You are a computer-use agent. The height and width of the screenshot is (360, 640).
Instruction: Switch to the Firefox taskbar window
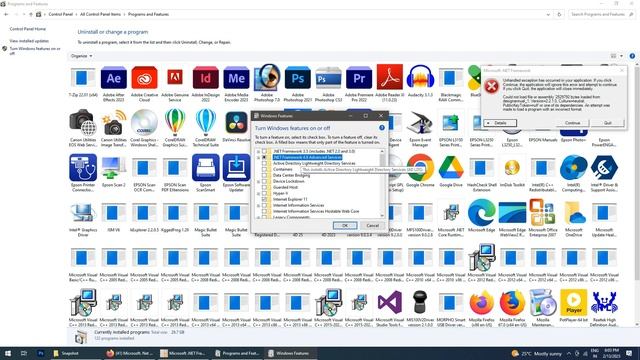pyautogui.click(x=130, y=353)
